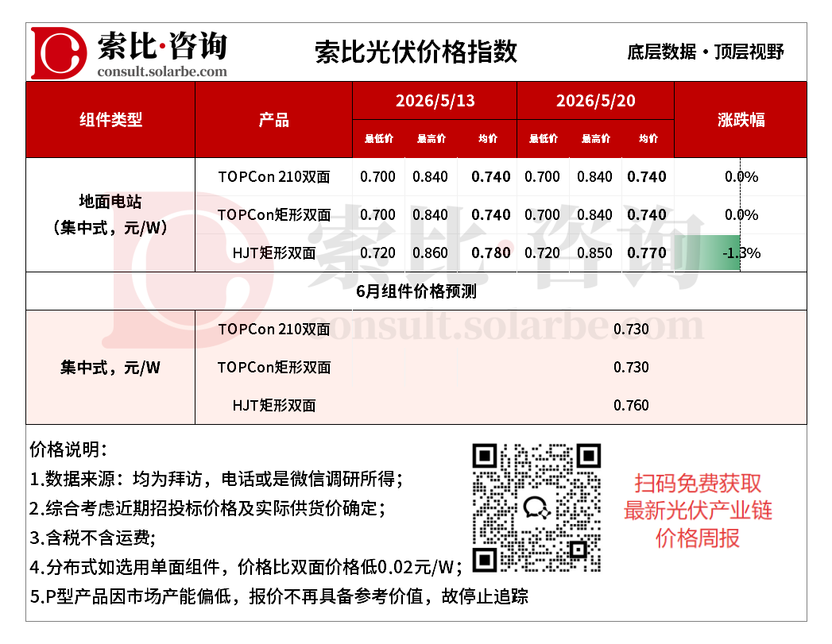Click 最低价 under 2026/5/13
This screenshot has width=832, height=644.
click(379, 139)
